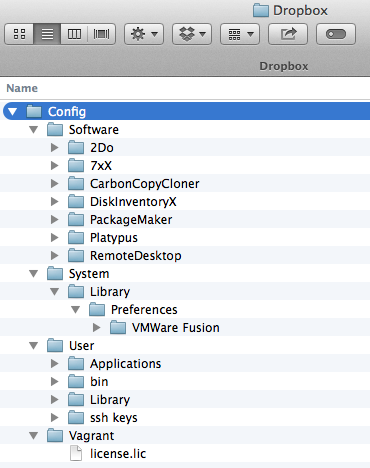
Task: Expand the bin folder
Action: [x=54, y=381]
